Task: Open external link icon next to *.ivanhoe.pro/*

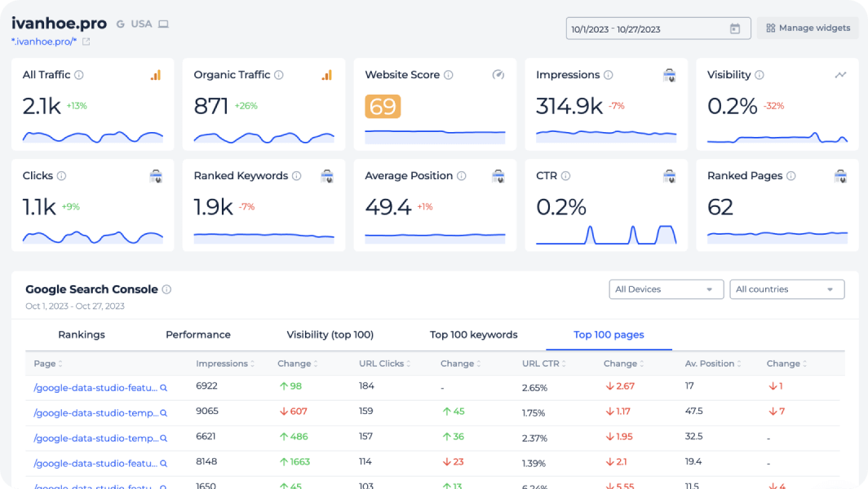Action: [86, 42]
